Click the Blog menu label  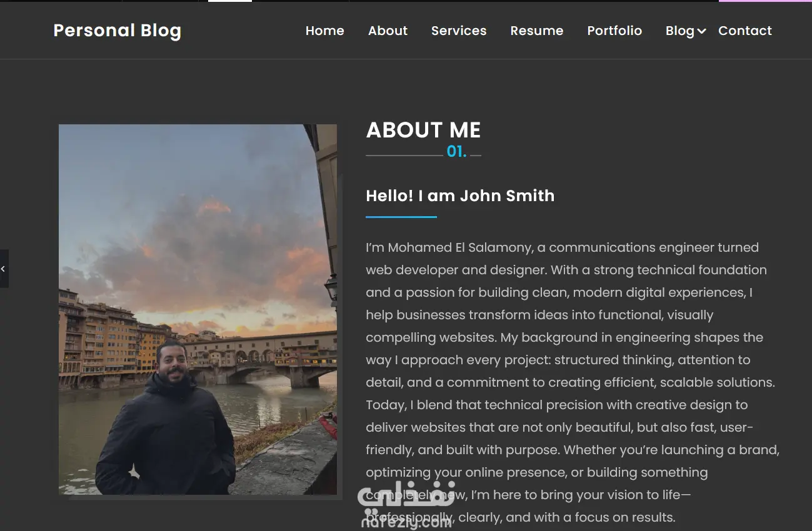680,31
